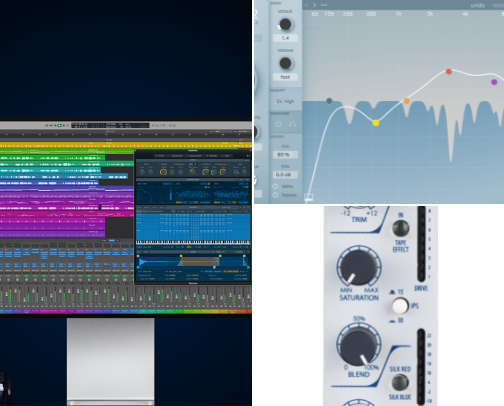504x406 pixels.
Task: Click the green play button in Logic
Action: (59, 125)
